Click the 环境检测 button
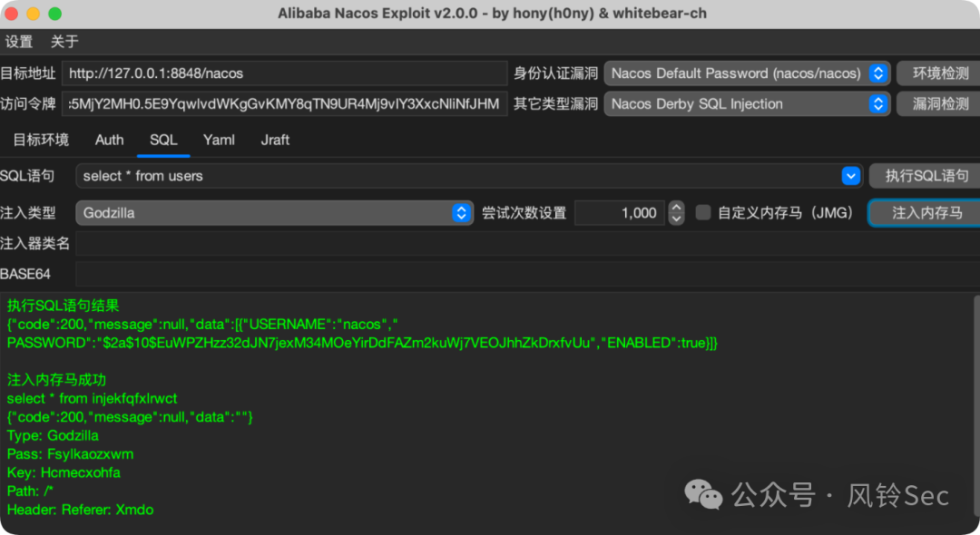The image size is (980, 535). click(x=940, y=73)
